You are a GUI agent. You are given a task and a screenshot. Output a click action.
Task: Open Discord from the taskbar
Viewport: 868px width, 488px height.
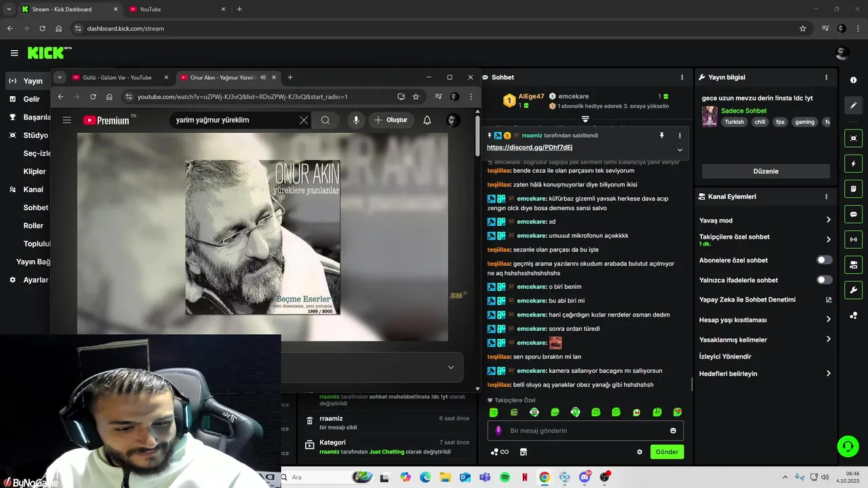click(585, 477)
